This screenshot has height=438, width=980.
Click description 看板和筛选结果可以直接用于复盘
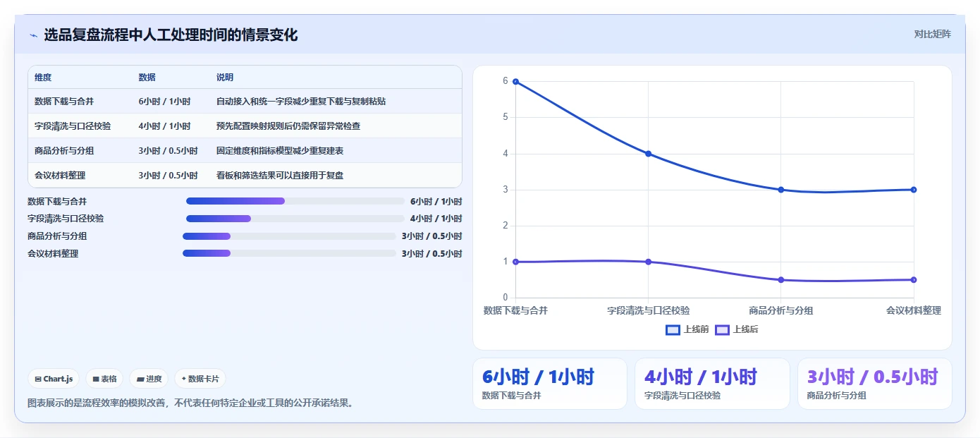(x=280, y=176)
